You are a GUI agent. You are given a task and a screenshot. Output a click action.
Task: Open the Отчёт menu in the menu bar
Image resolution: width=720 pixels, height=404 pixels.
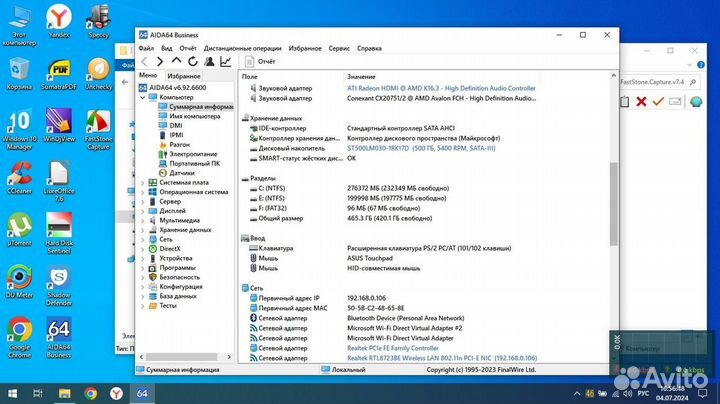click(x=188, y=48)
